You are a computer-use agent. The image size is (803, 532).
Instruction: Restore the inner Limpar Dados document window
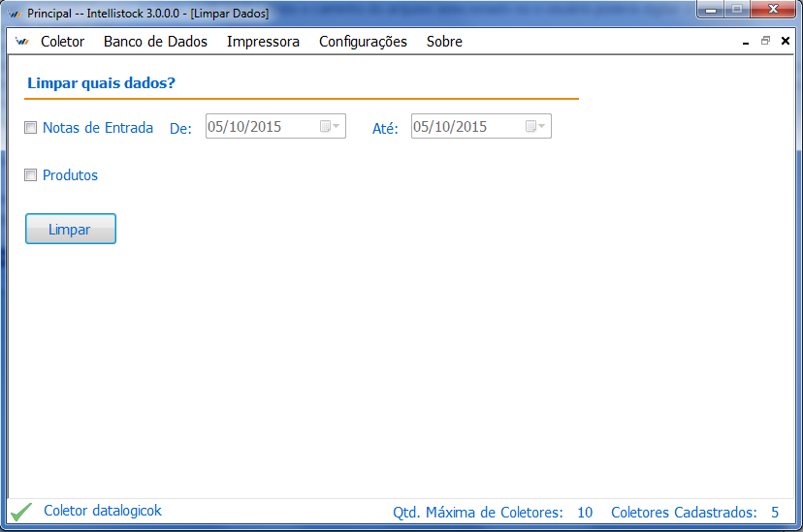765,41
